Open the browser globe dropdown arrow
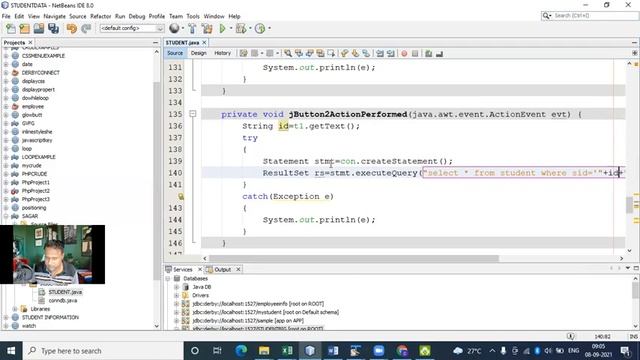640x360 pixels. click(x=182, y=28)
